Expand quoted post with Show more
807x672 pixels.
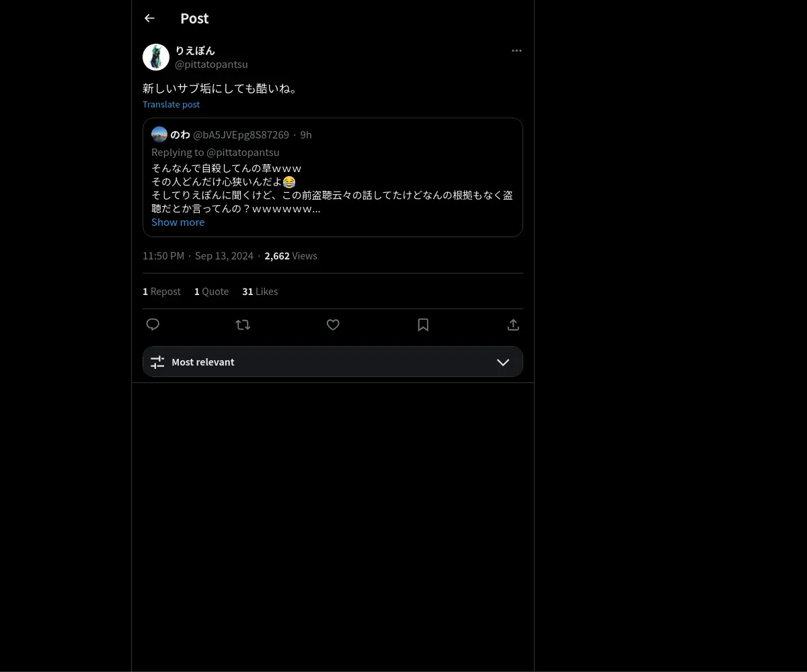click(178, 222)
